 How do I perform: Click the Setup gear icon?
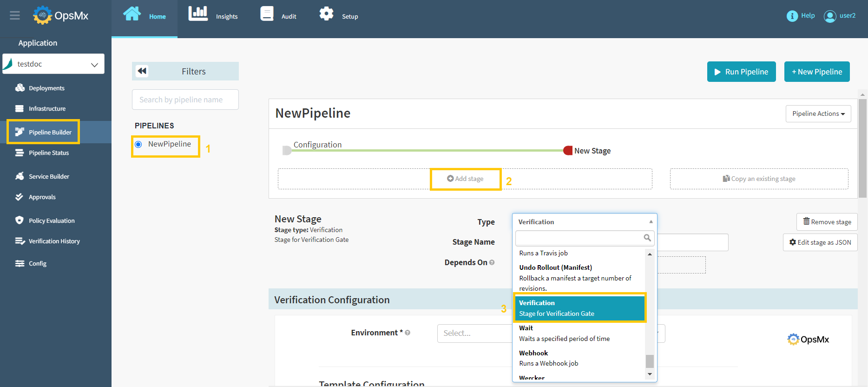[326, 14]
